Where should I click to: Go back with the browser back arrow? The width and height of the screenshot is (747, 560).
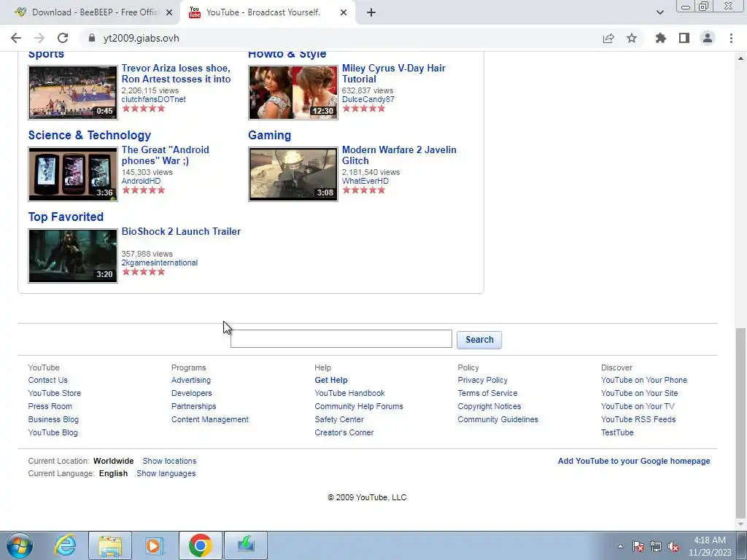pyautogui.click(x=16, y=38)
